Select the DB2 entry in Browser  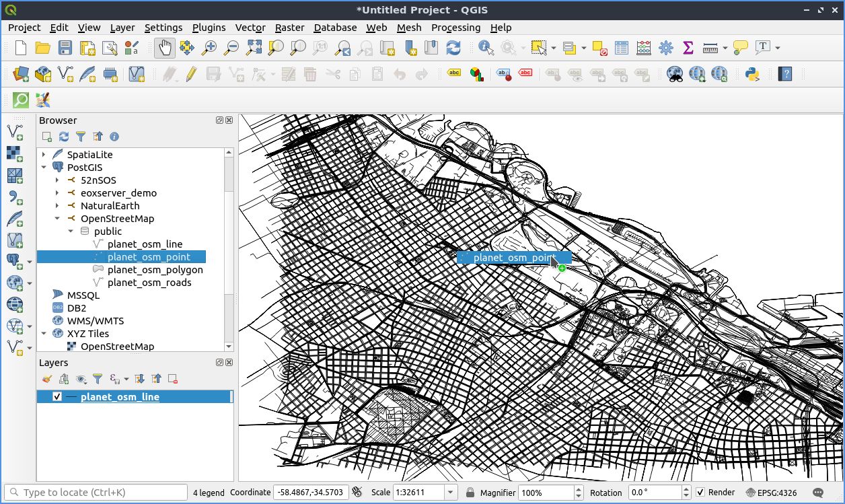pos(77,308)
